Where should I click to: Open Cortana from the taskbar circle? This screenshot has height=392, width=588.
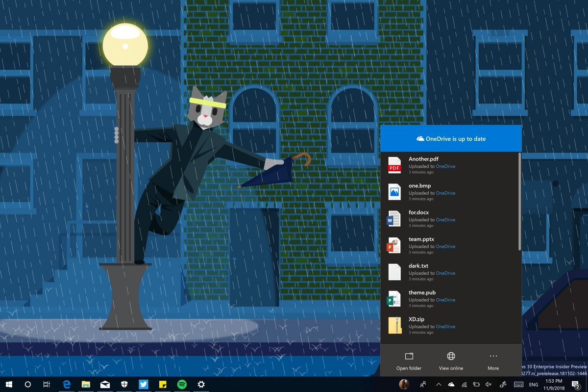[x=27, y=384]
